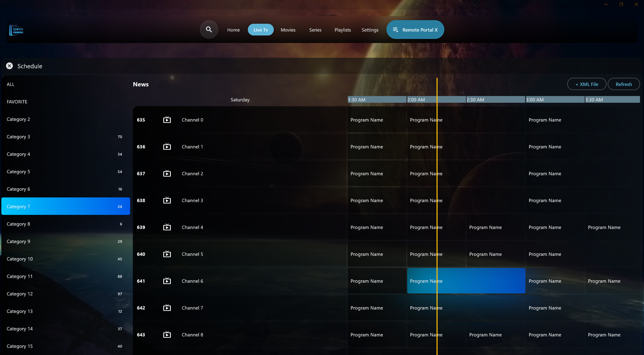Expand Category 11 with 88 items
The image size is (644, 355).
pyautogui.click(x=66, y=276)
